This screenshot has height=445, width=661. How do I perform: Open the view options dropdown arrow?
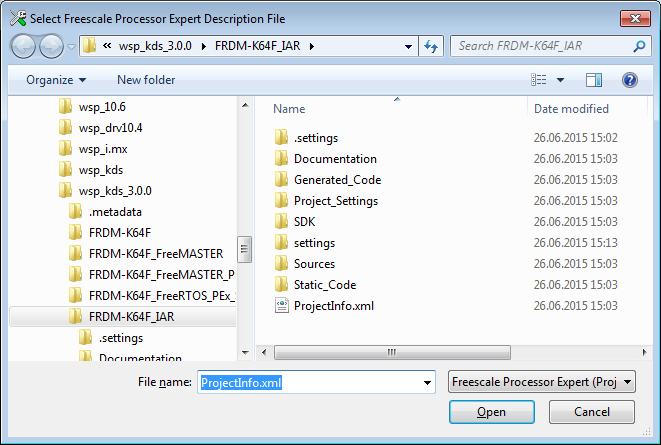(x=560, y=80)
